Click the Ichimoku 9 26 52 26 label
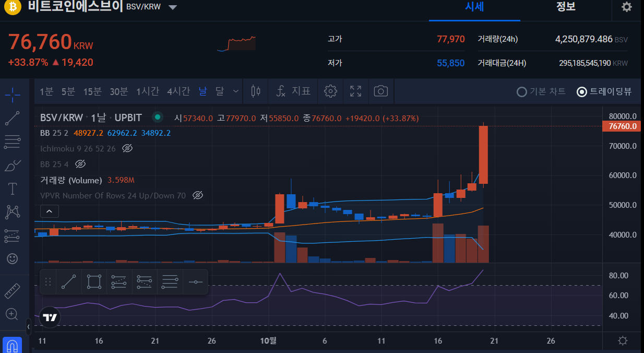Screen dimensions: 644x353 click(x=78, y=149)
